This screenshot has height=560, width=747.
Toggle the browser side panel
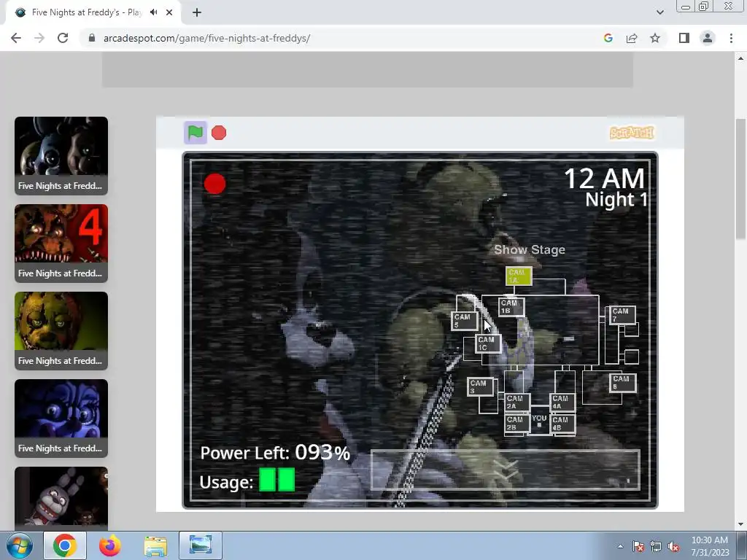pos(684,38)
